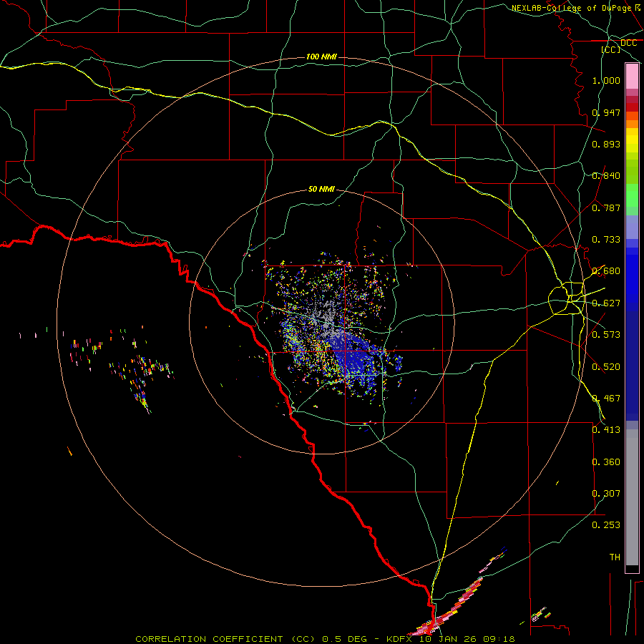This screenshot has width=644, height=644.
Task: Click the 0.467 legend value
Action: [x=606, y=399]
